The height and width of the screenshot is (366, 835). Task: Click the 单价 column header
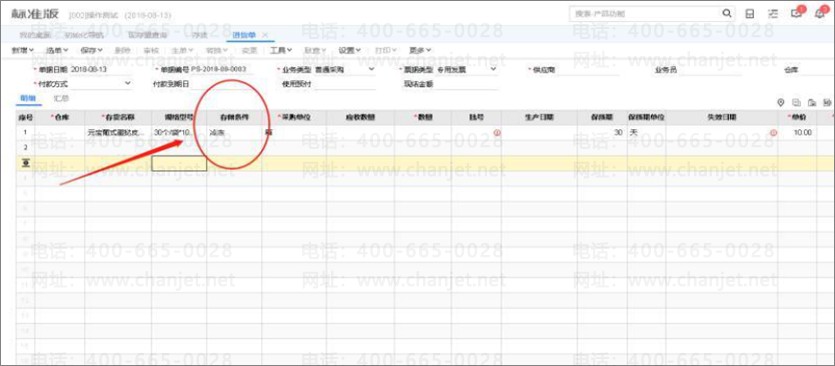[x=797, y=117]
